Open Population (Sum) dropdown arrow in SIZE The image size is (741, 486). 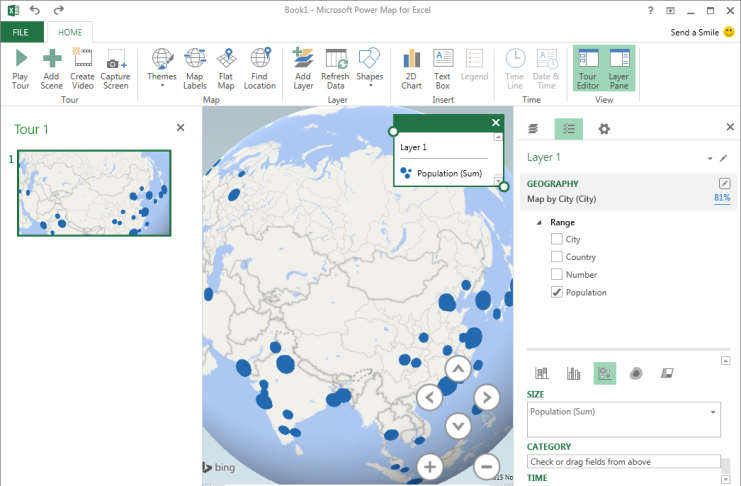(713, 412)
